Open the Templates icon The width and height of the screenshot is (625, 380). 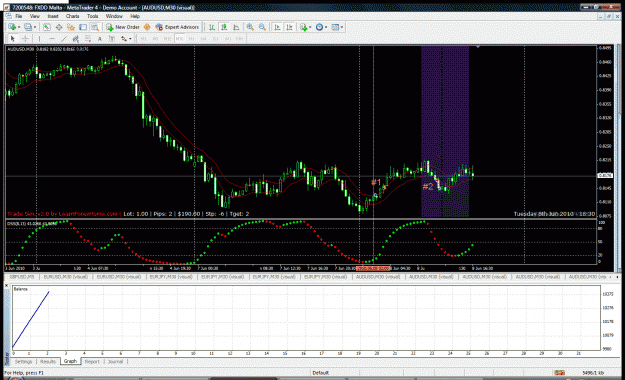tap(335, 27)
